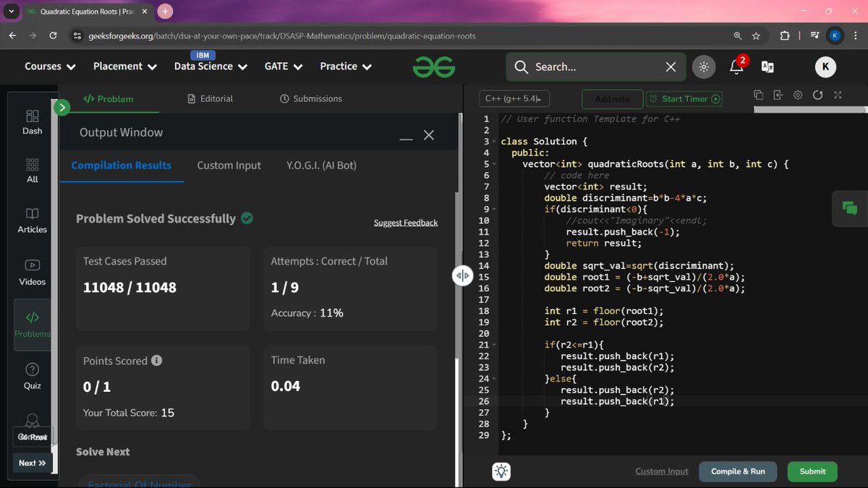Click the '11048 / 11048' test cases value

tap(129, 287)
